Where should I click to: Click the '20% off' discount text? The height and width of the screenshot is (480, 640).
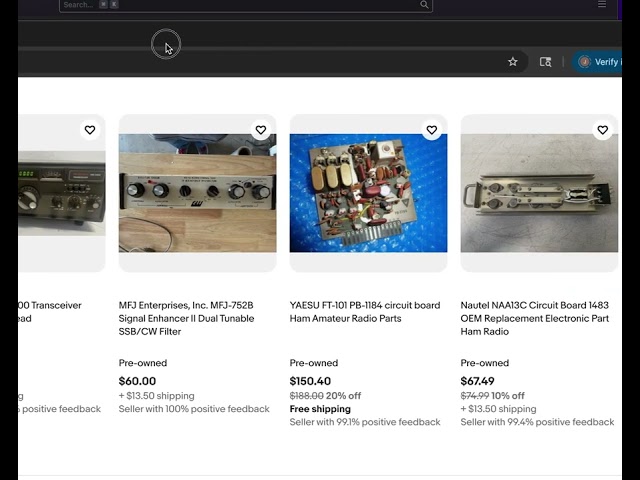(343, 396)
